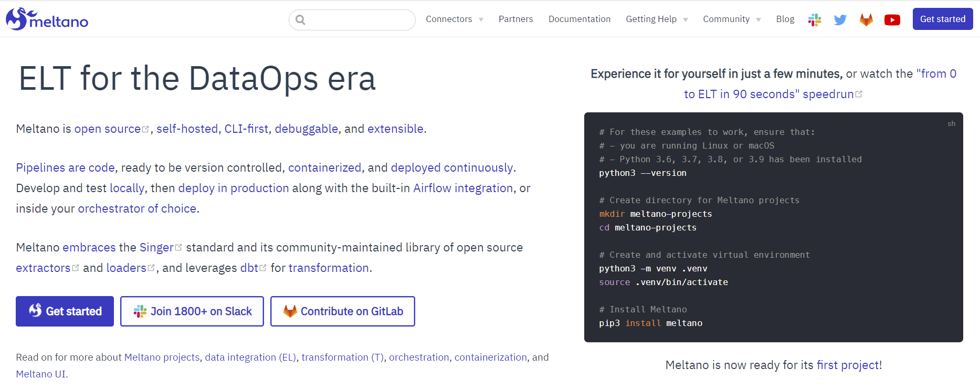Viewport: 980px width, 389px height.
Task: Open the Twitter icon in the navbar
Action: (x=840, y=20)
